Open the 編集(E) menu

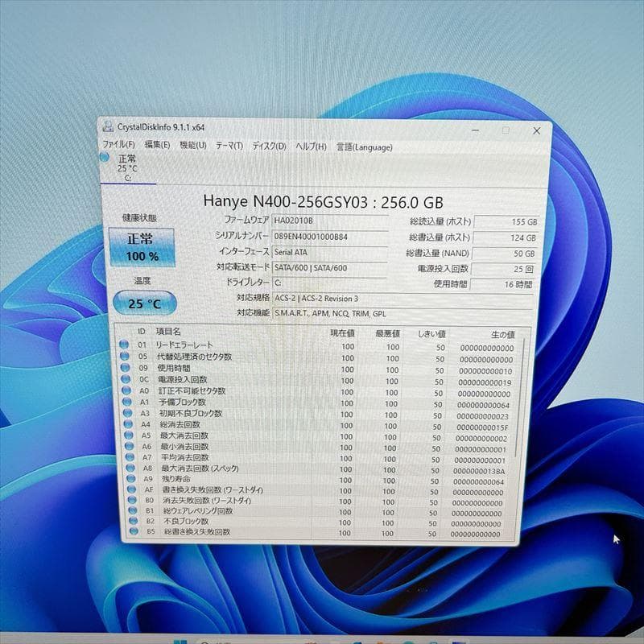click(x=159, y=147)
